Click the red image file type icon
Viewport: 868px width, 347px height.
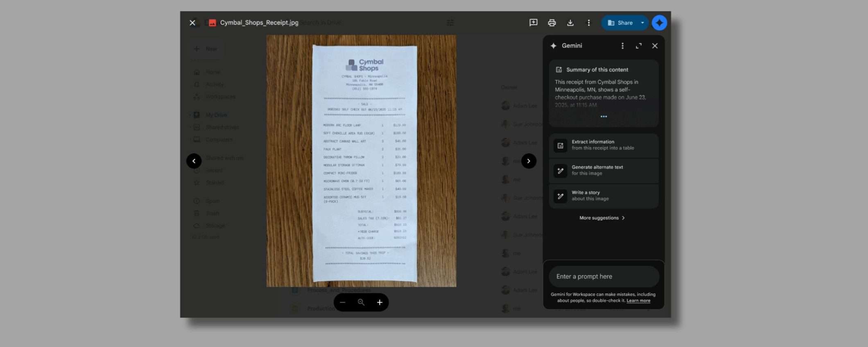coord(212,23)
